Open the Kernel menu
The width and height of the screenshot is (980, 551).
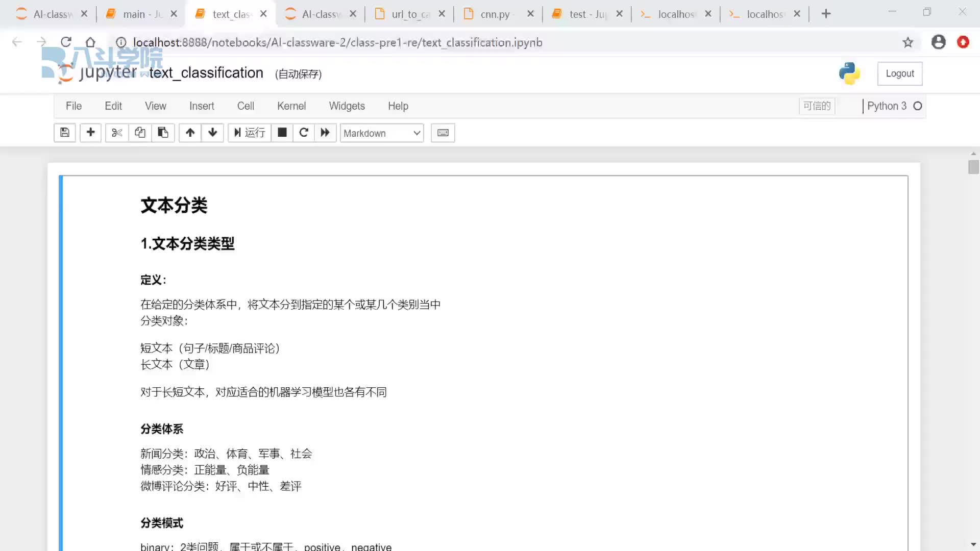(x=291, y=106)
